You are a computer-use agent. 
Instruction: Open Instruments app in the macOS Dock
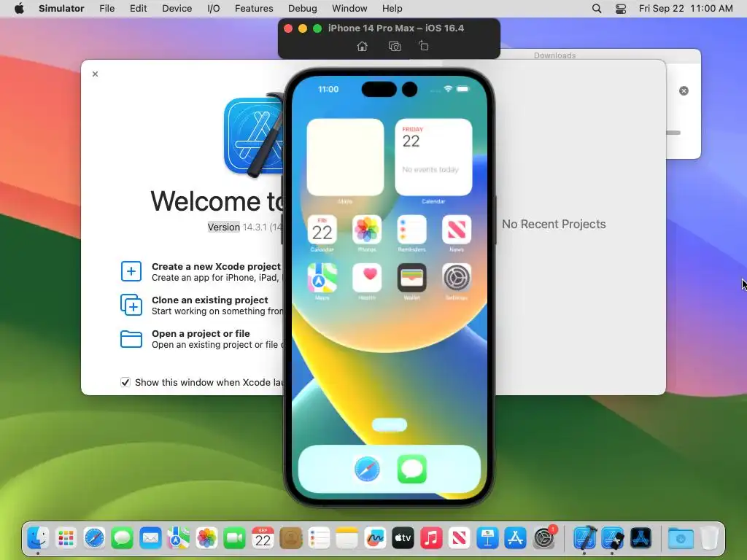[640, 539]
